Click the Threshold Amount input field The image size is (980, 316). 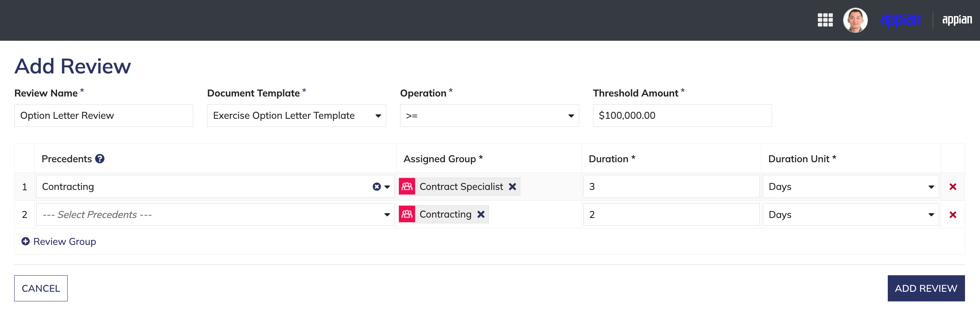[x=683, y=116]
